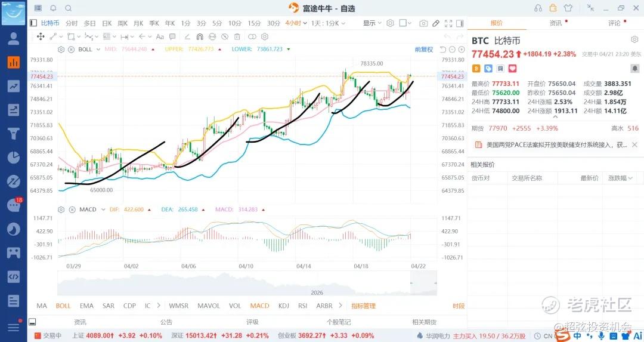Click the chart zoom-in plus circle

[462, 50]
